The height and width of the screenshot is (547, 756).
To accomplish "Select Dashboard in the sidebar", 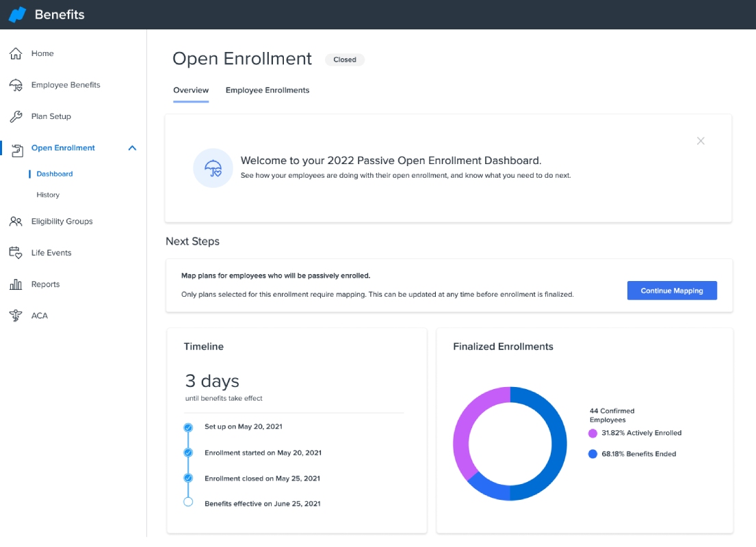I will [55, 174].
